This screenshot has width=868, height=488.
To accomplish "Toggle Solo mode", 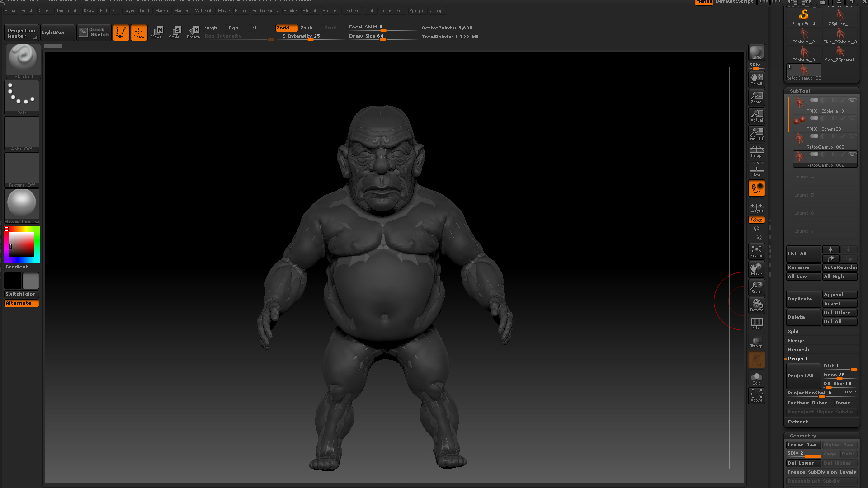I will click(756, 379).
